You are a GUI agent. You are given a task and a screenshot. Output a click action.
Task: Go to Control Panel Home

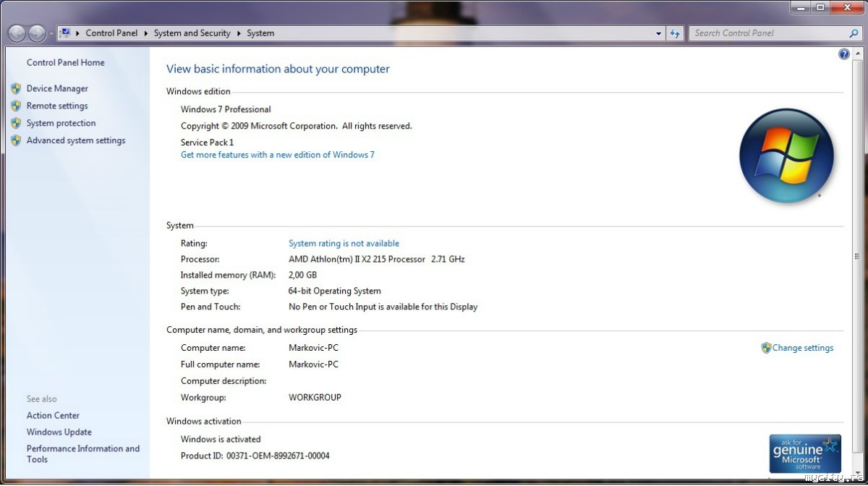(65, 62)
